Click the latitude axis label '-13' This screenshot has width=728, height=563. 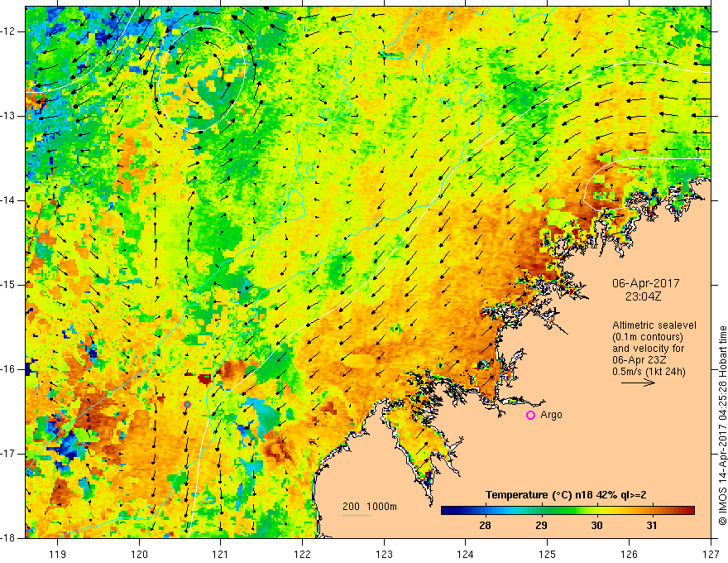pyautogui.click(x=9, y=116)
